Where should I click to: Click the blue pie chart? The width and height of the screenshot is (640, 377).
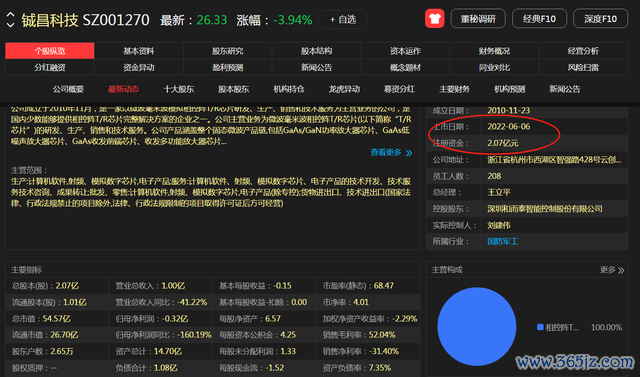pos(477,326)
